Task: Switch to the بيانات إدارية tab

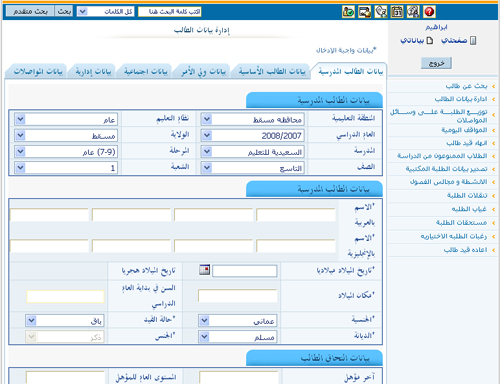Action: coord(93,71)
